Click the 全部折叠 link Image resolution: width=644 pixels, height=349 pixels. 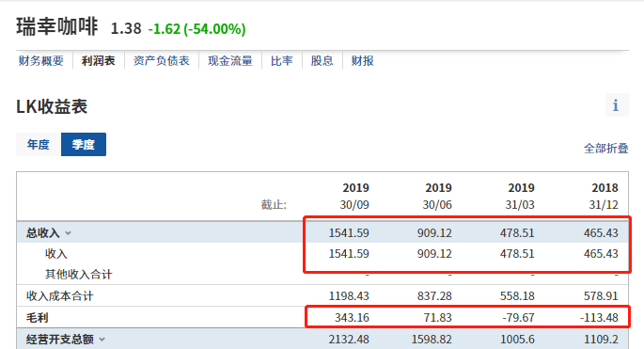click(x=606, y=149)
